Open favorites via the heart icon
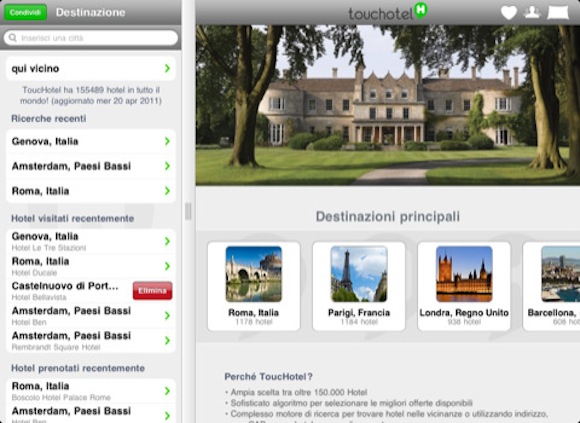The height and width of the screenshot is (423, 580). (509, 13)
